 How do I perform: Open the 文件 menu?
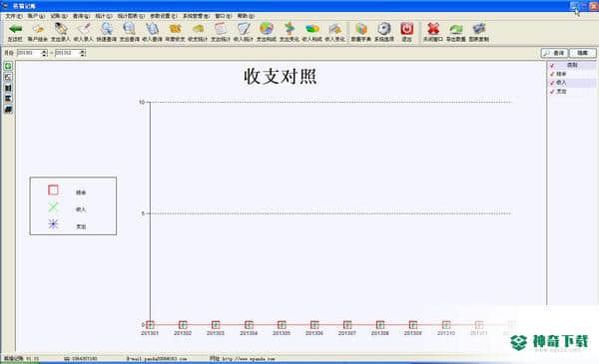[x=14, y=16]
